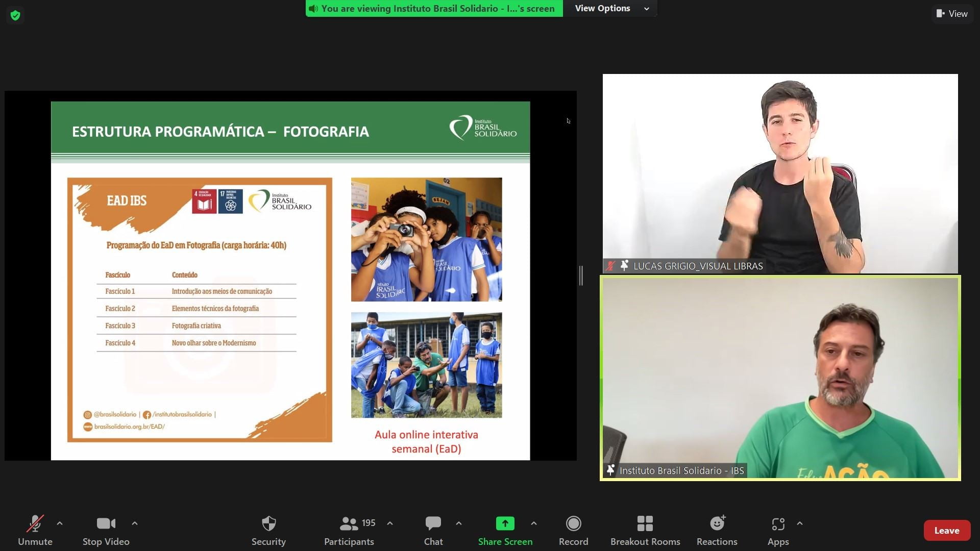Expand the Participants options chevron
This screenshot has width=980, height=551.
click(x=390, y=523)
